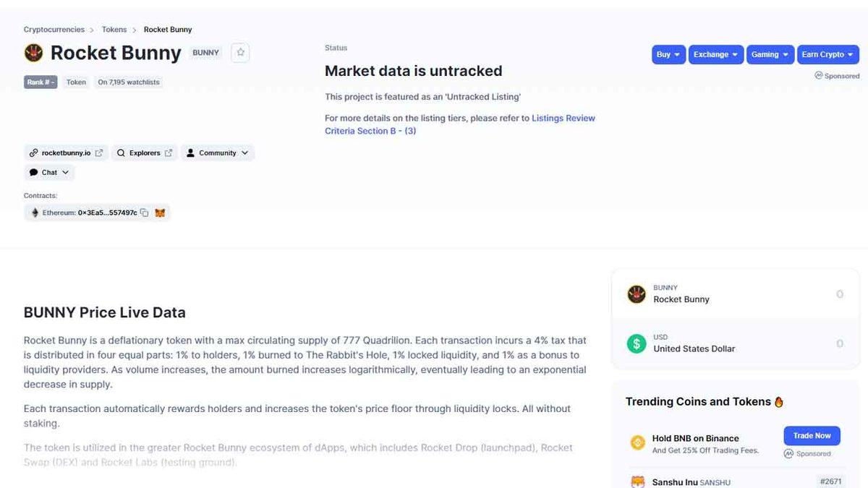Screen dimensions: 868x488
Task: Expand the Community dropdown
Action: tap(218, 153)
